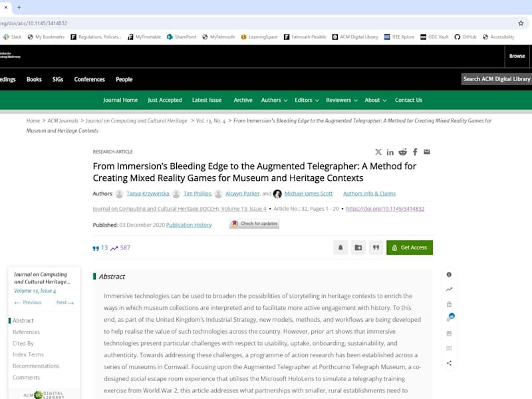Share article on Reddit icon
Image resolution: width=532 pixels, height=399 pixels.
[x=402, y=152]
